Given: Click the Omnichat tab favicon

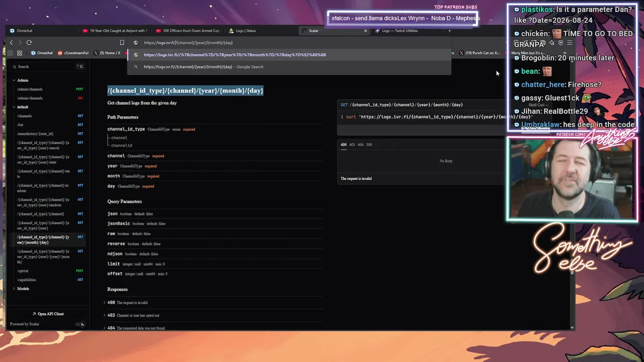Looking at the screenshot, I should pyautogui.click(x=12, y=31).
